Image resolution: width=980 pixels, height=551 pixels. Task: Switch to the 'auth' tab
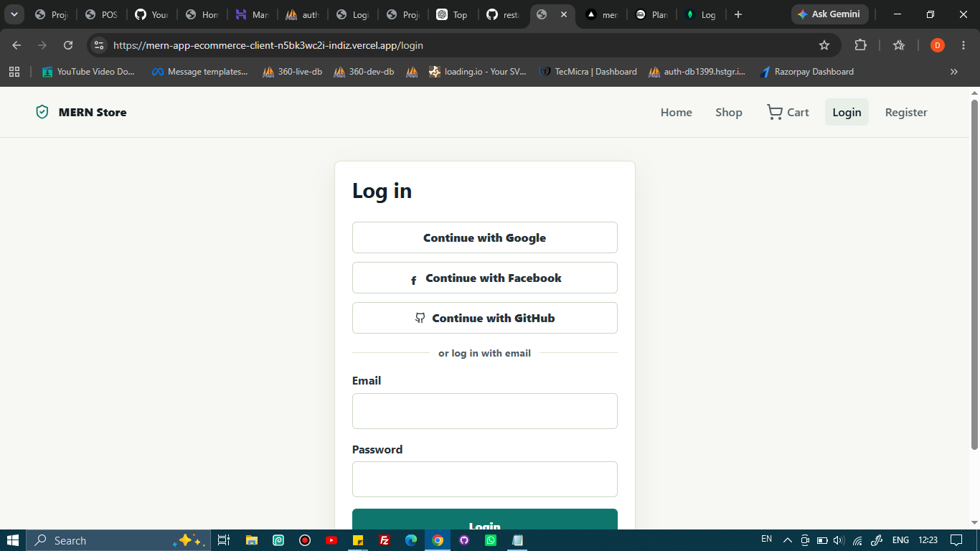(302, 14)
